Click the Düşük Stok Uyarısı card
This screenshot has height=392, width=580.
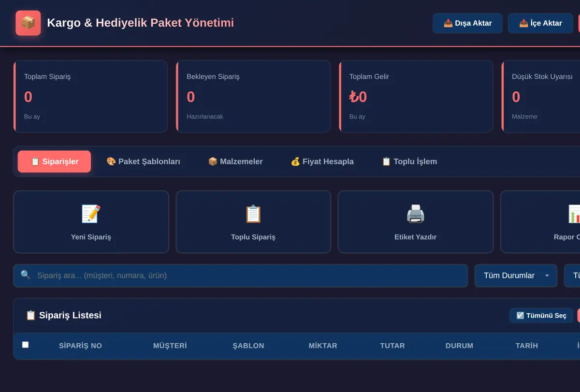(541, 96)
